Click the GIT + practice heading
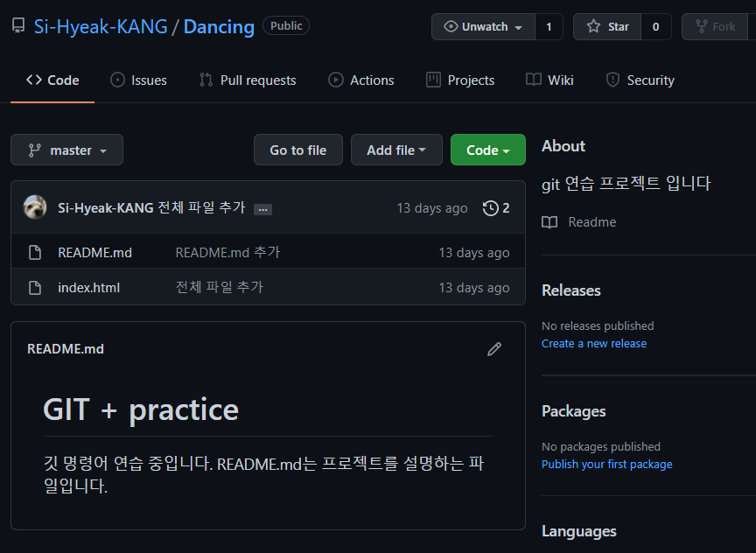The width and height of the screenshot is (756, 553). click(x=141, y=409)
